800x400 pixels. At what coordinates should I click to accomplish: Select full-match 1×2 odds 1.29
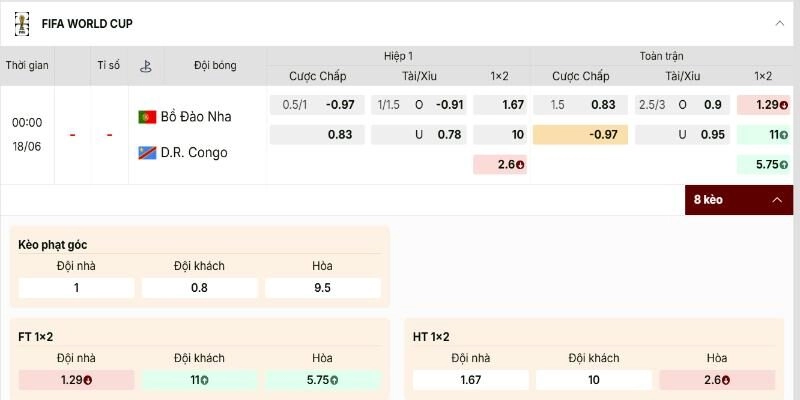coord(763,105)
